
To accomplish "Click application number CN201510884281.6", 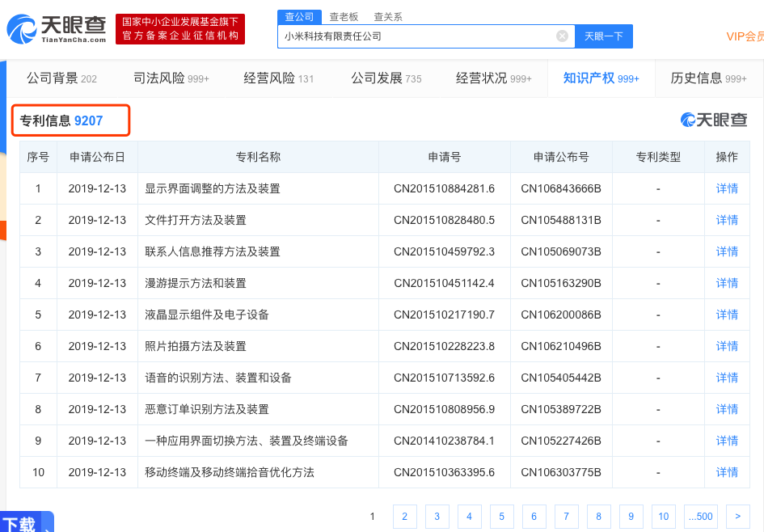I will click(x=445, y=188).
